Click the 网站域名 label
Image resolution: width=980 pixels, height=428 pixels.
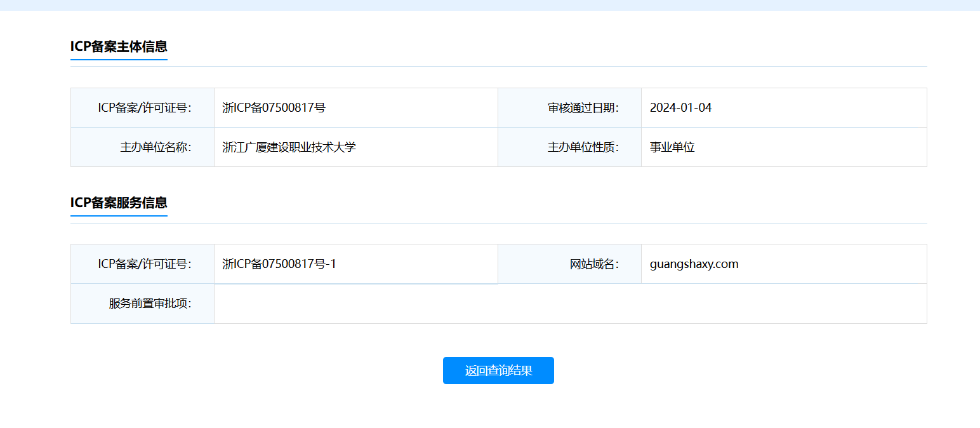594,264
